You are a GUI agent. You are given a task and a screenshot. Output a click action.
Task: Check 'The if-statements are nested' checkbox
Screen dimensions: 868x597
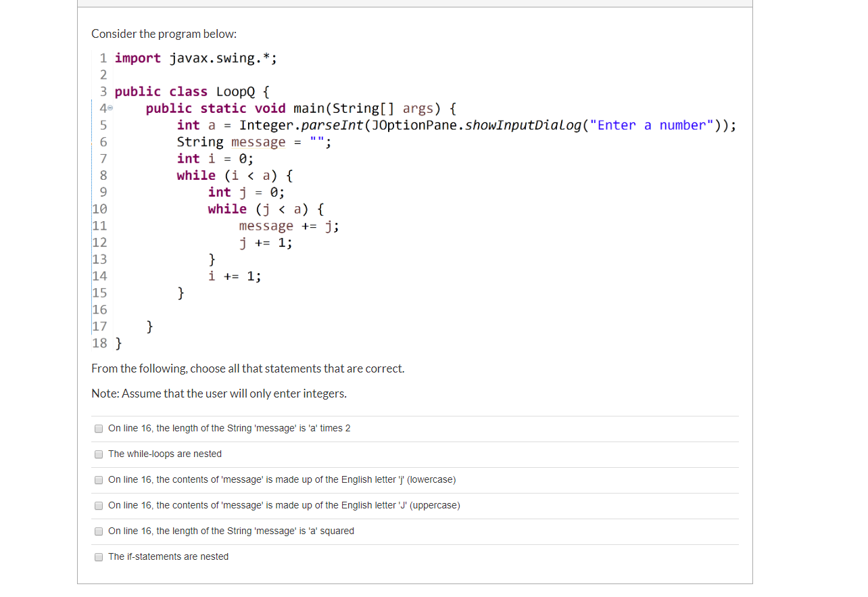99,556
